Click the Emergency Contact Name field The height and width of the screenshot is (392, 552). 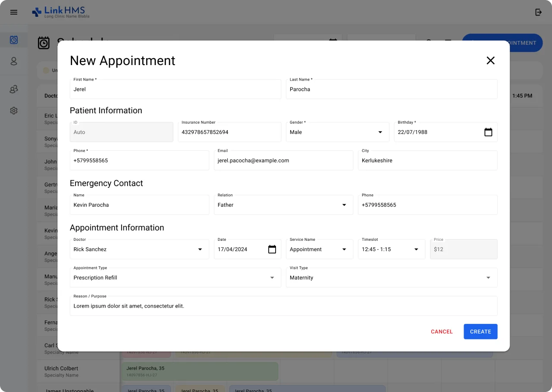pyautogui.click(x=139, y=205)
